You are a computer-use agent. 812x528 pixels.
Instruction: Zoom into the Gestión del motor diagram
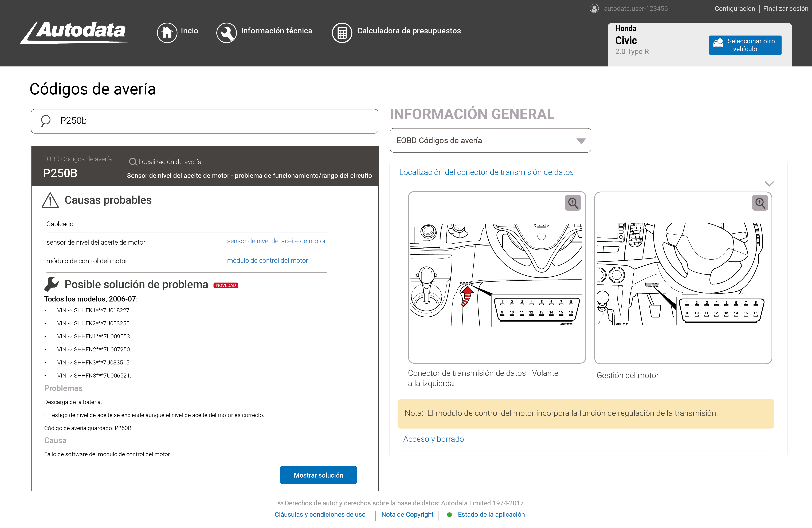[x=760, y=203]
